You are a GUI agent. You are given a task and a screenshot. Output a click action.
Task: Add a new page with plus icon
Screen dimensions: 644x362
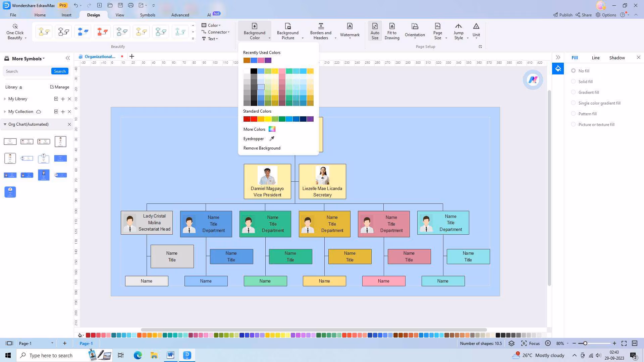65,343
